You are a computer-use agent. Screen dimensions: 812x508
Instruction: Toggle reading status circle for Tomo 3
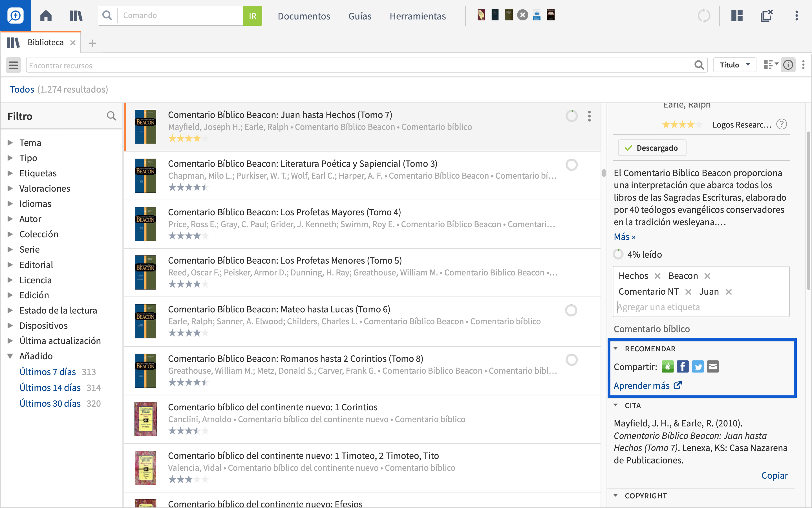tap(572, 165)
